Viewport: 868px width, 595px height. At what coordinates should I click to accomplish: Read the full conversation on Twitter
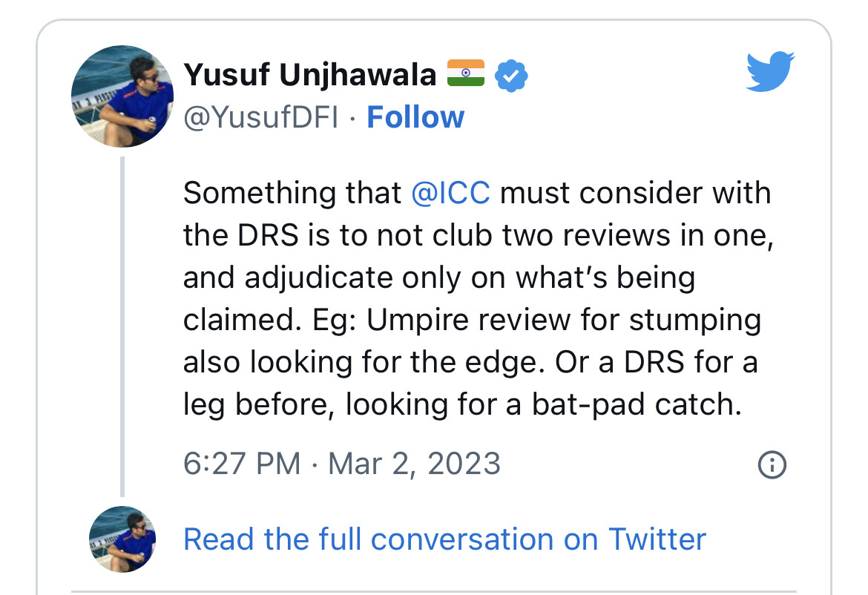coord(444,539)
